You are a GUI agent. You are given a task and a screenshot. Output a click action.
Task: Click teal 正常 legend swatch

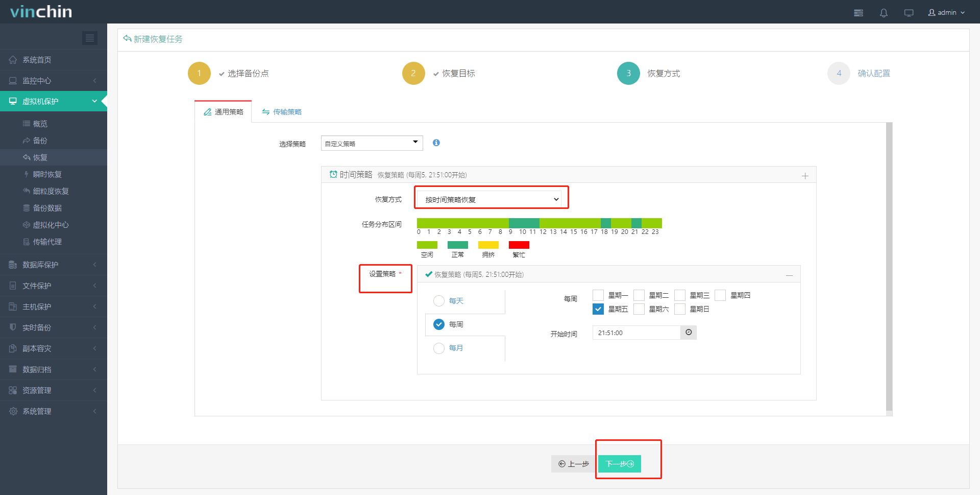pyautogui.click(x=458, y=245)
